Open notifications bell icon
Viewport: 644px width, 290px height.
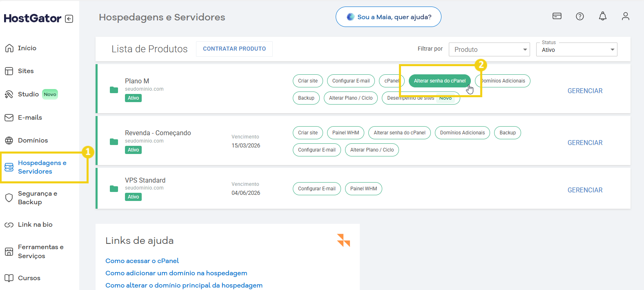[x=603, y=16]
